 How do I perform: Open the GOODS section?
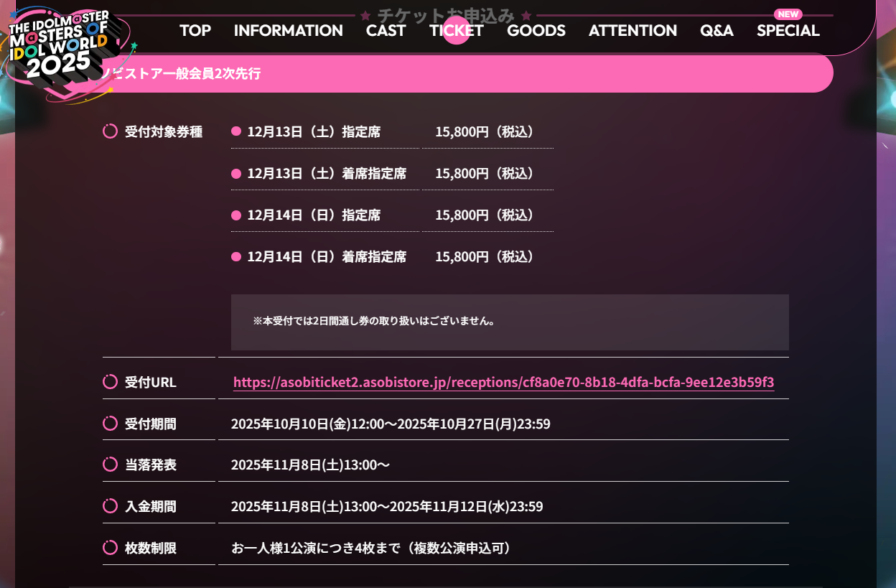(x=536, y=31)
